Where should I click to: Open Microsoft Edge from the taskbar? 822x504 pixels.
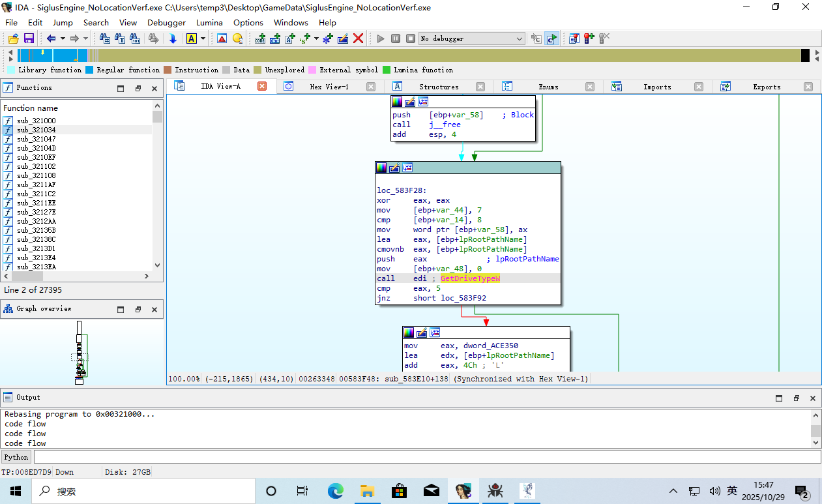click(335, 491)
